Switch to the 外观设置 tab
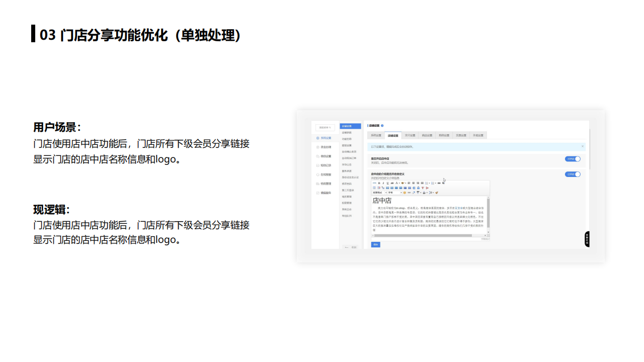The width and height of the screenshot is (644, 362). (x=478, y=135)
